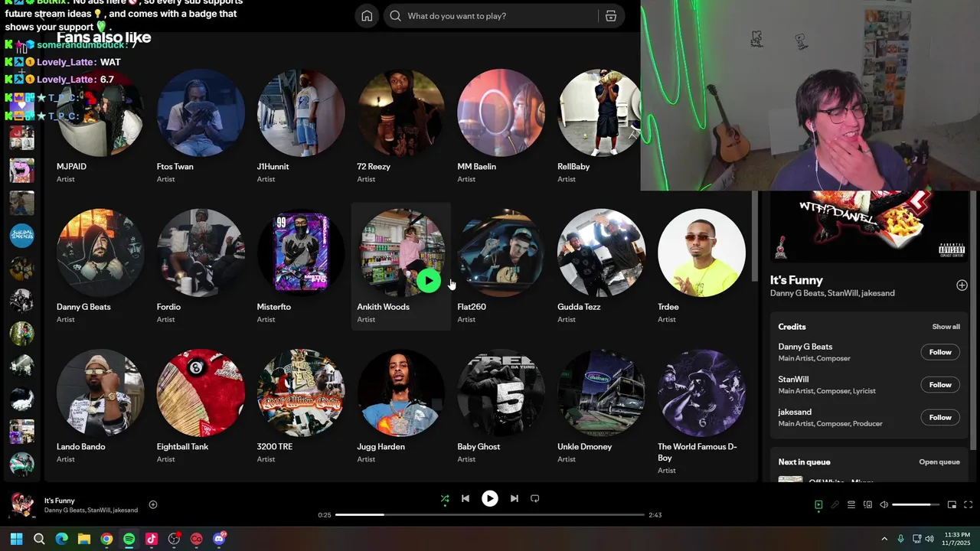980x551 pixels.
Task: Open the Gudda Tezz artist card
Action: coord(602,266)
